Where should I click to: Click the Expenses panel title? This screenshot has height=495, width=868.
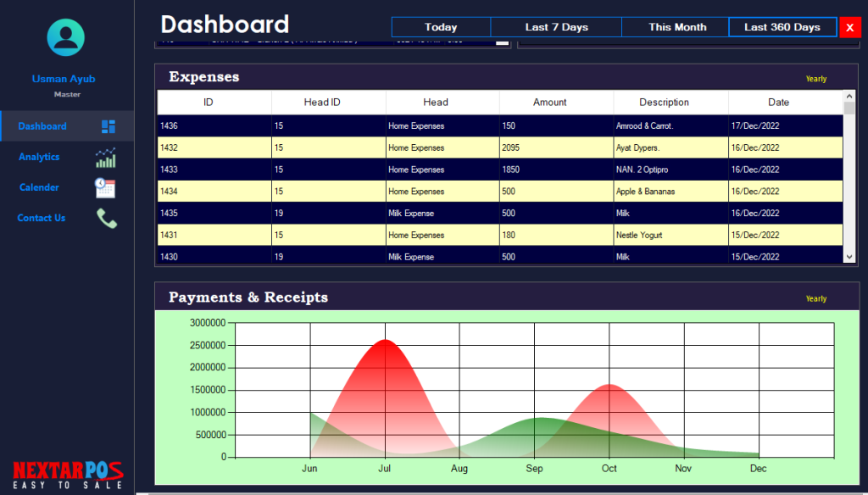pos(204,77)
